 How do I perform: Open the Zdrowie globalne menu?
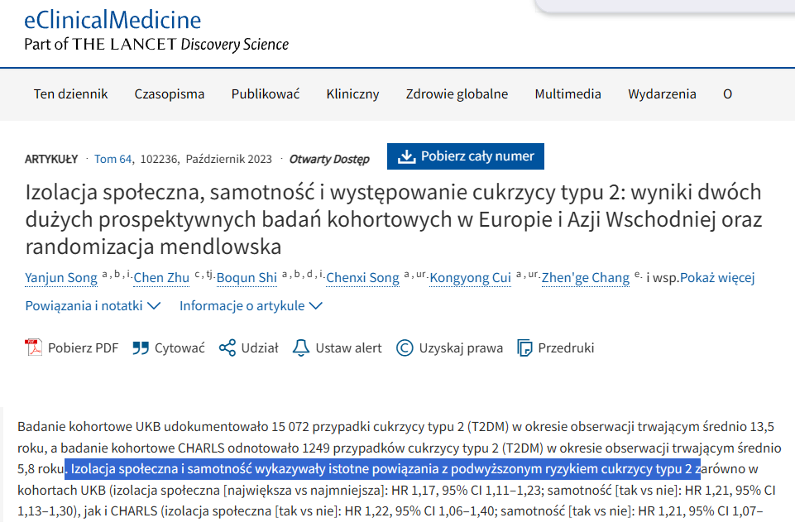(457, 93)
